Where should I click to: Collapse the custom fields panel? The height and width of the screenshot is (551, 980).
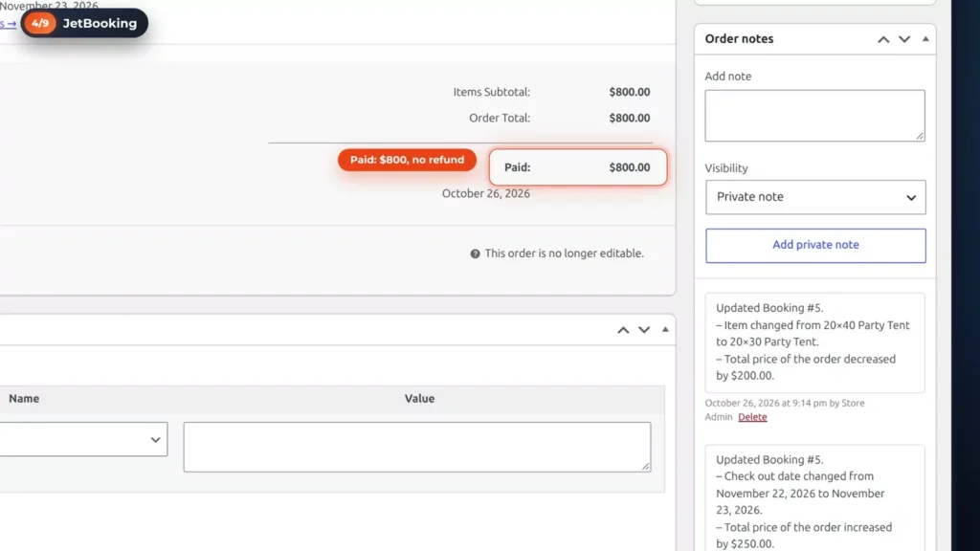click(x=665, y=329)
